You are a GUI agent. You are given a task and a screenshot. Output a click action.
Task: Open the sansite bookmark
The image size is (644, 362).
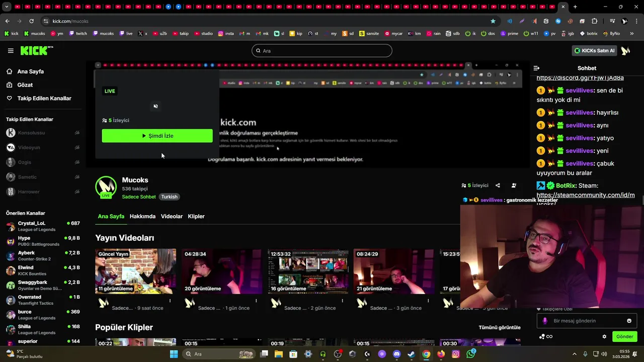coord(369,34)
